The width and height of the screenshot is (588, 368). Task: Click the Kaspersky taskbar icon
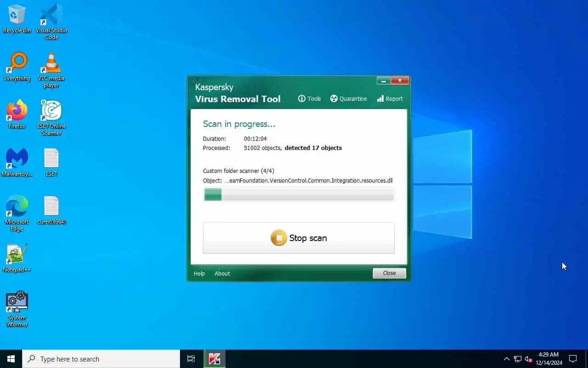click(215, 359)
